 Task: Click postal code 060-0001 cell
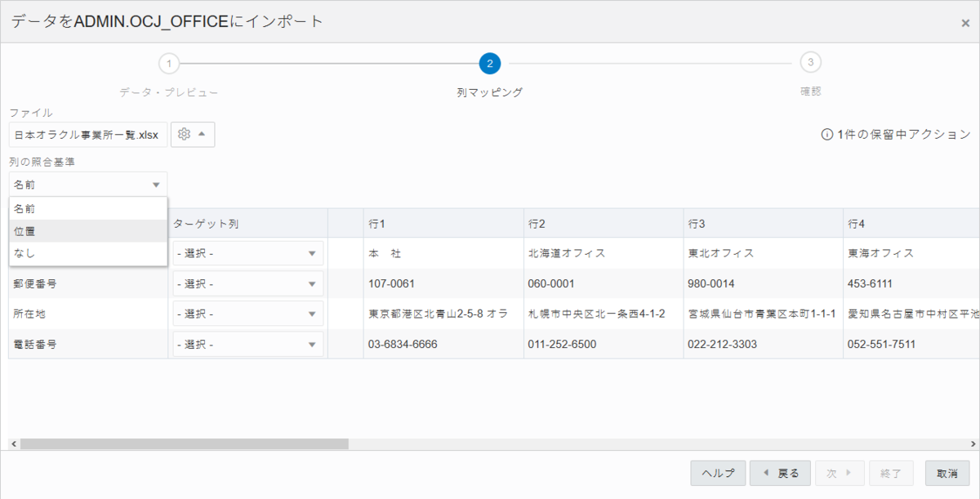[x=604, y=283]
